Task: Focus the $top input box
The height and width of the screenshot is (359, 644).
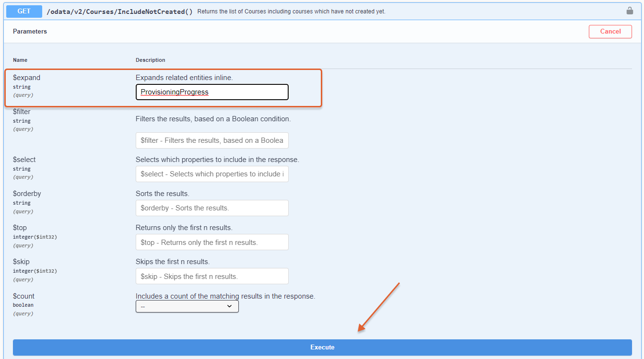Action: click(212, 242)
